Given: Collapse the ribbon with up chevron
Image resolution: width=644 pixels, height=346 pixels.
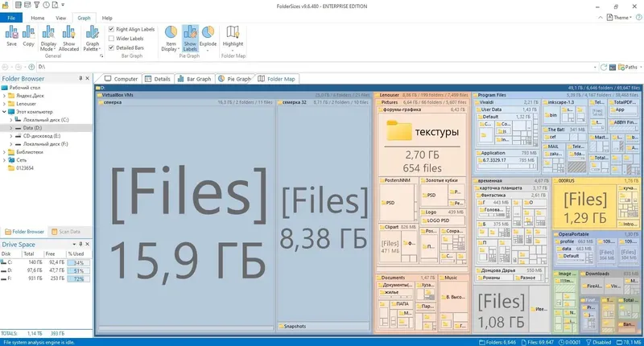Looking at the screenshot, I should point(601,17).
